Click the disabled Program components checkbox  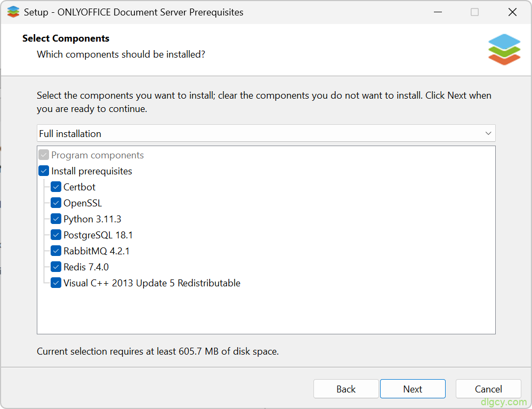pyautogui.click(x=44, y=155)
